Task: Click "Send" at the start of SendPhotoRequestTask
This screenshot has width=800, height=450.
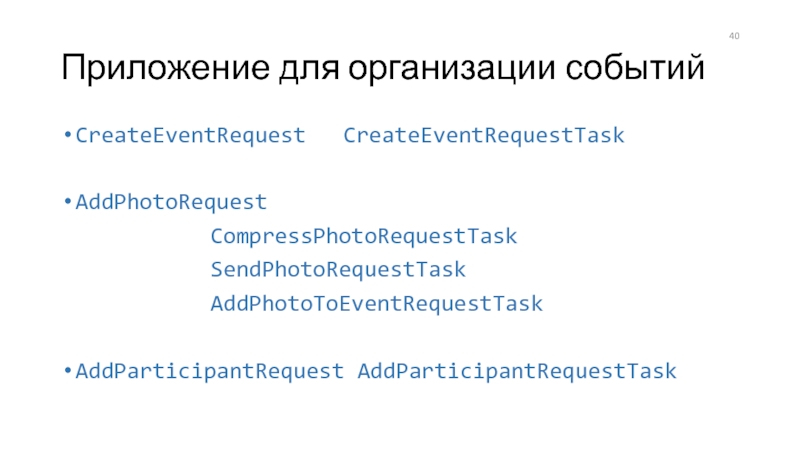Action: [236, 269]
